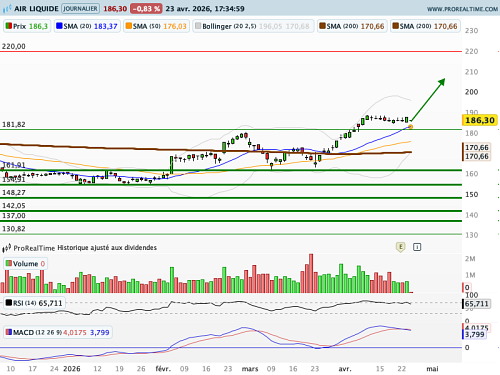The height and width of the screenshot is (375, 500).
Task: Open the WWW.PROREALTIME.COM link
Action: point(462,9)
